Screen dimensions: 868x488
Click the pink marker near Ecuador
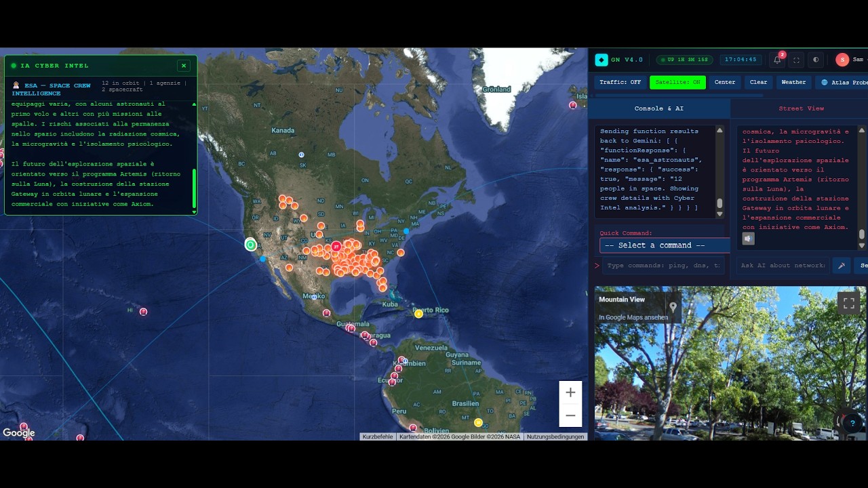click(x=392, y=382)
